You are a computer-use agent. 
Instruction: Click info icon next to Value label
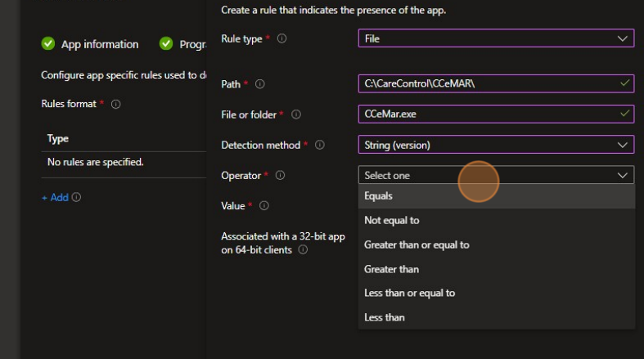[264, 206]
